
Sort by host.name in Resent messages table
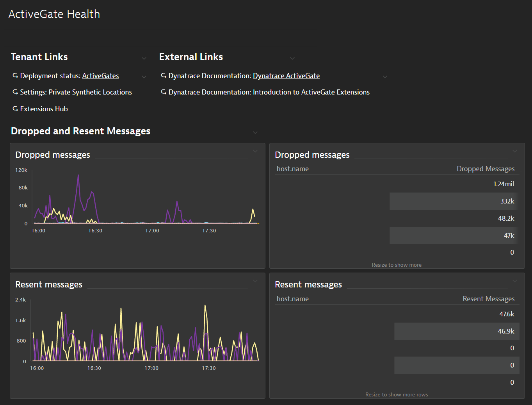click(x=293, y=299)
